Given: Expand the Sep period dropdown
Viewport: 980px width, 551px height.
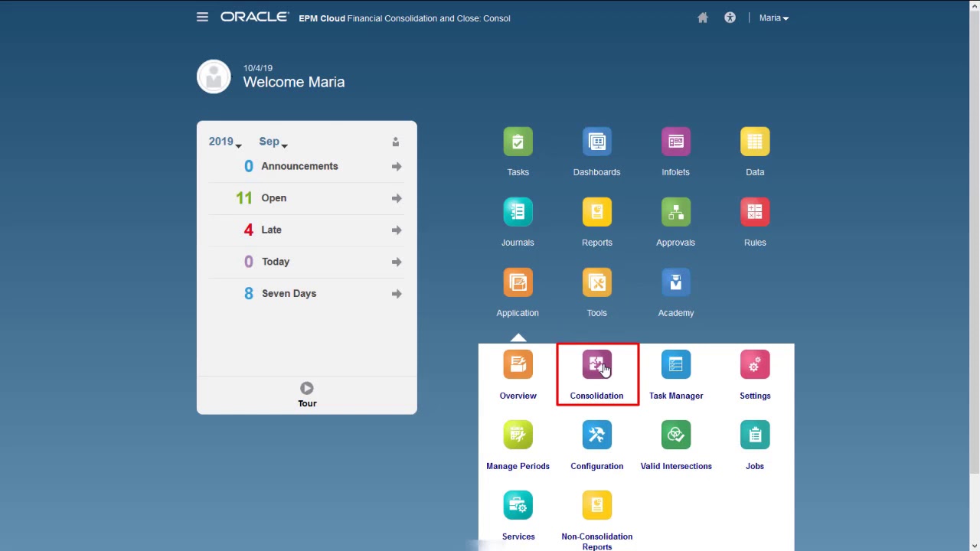Looking at the screenshot, I should pos(273,142).
